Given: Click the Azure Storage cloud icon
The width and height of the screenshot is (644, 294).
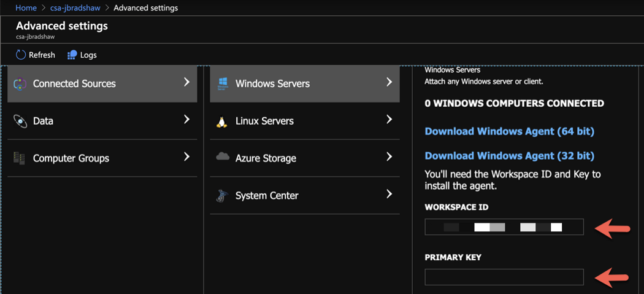Looking at the screenshot, I should (223, 158).
